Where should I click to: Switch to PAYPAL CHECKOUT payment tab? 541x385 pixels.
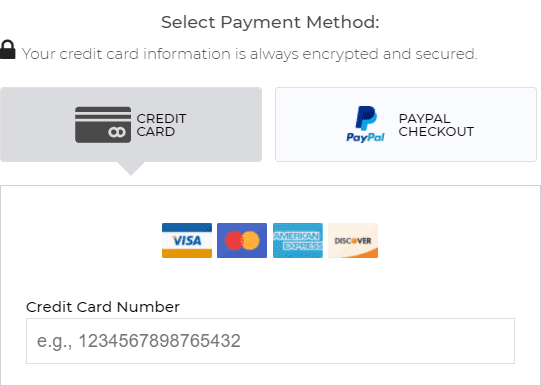406,125
